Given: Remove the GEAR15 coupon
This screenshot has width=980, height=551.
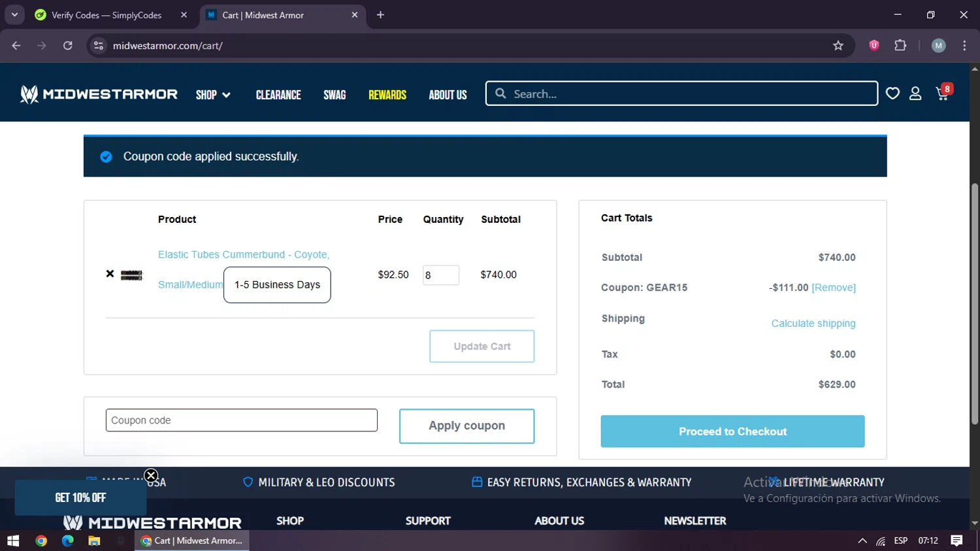Looking at the screenshot, I should [834, 288].
